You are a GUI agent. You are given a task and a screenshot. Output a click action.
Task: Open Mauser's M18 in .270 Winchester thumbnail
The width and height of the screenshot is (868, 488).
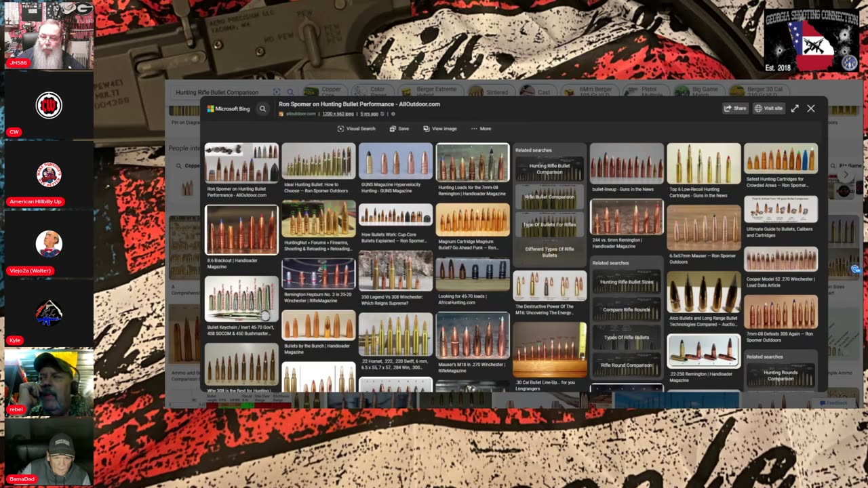pos(473,335)
